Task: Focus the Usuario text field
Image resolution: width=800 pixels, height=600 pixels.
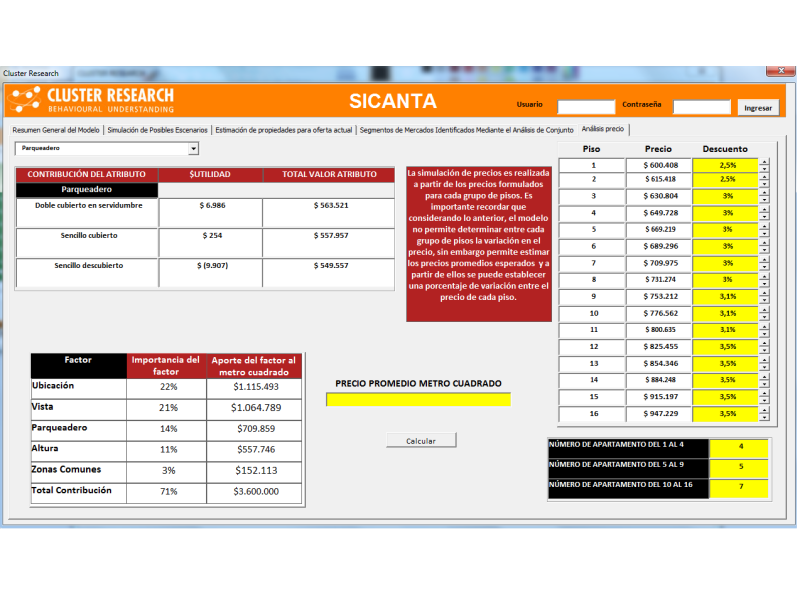Action: coord(586,107)
